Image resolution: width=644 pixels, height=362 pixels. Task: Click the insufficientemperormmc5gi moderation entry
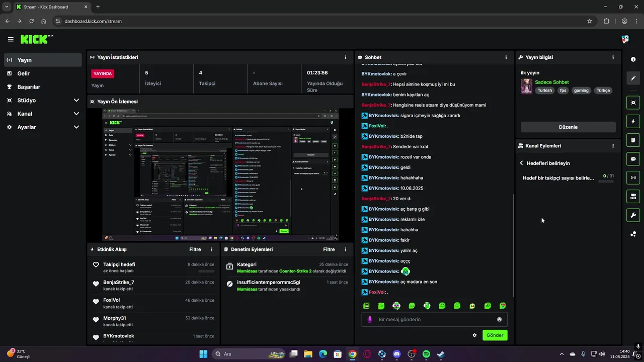[x=287, y=285]
